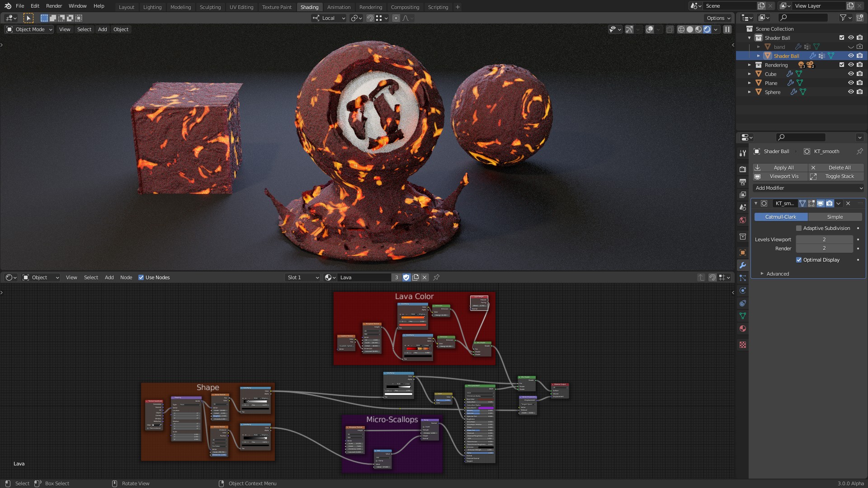
Task: Open the Render properties tab
Action: point(742,169)
